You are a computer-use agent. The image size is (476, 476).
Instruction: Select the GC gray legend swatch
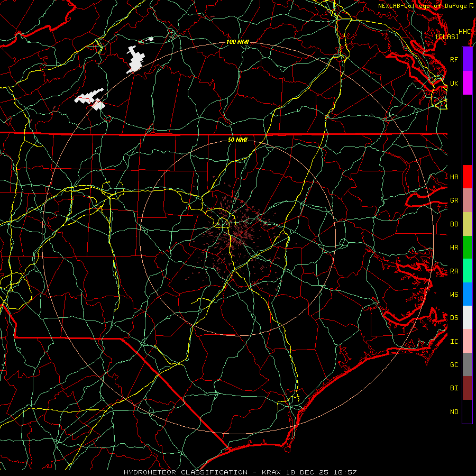coord(467,364)
